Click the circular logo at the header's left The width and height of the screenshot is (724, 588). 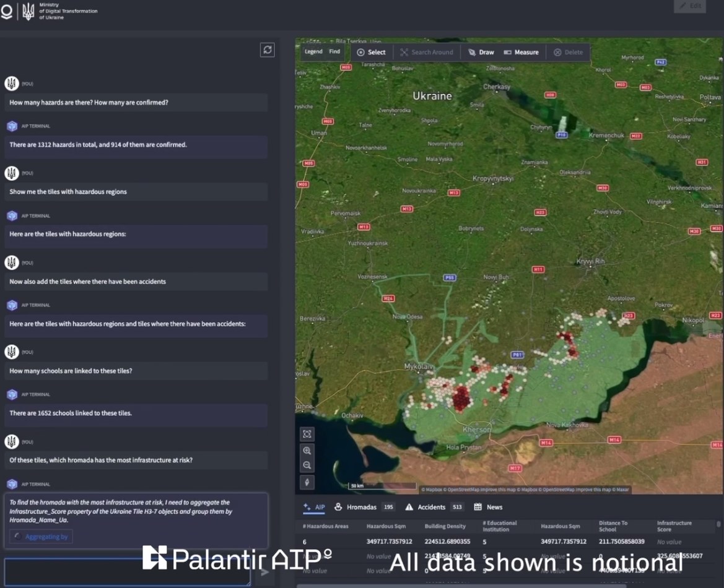click(6, 12)
